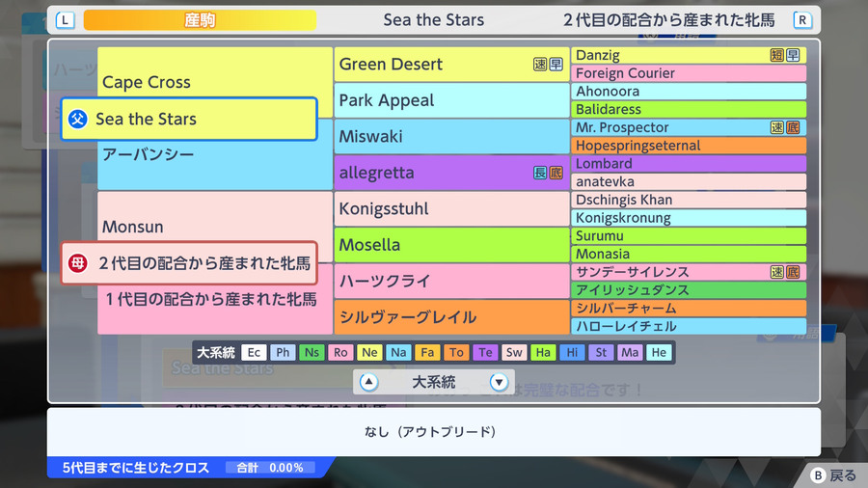Select the St lineage swatch
Screen dimensions: 868x488
click(601, 352)
